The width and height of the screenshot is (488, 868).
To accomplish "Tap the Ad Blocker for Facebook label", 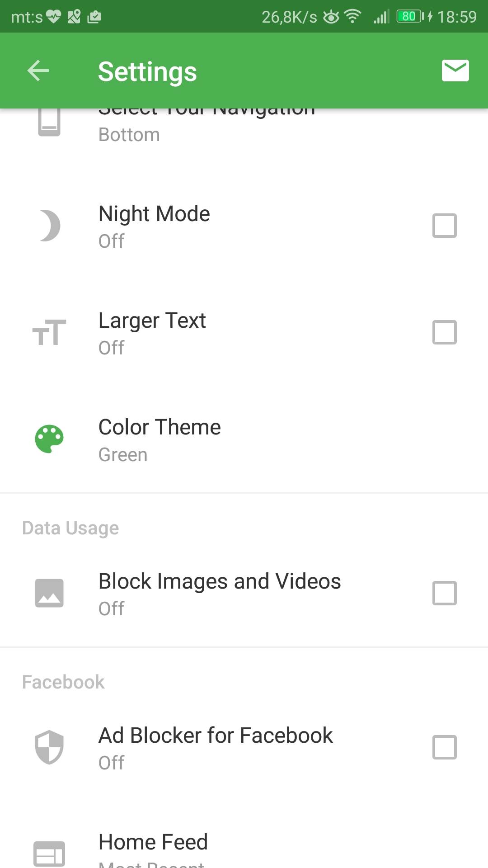I will tap(216, 736).
